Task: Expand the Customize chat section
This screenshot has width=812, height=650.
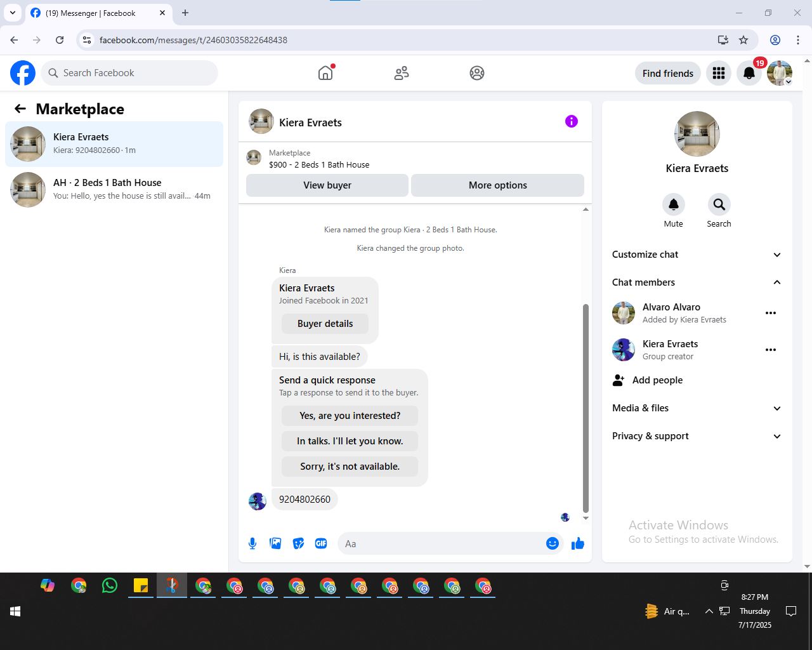Action: [x=697, y=255]
